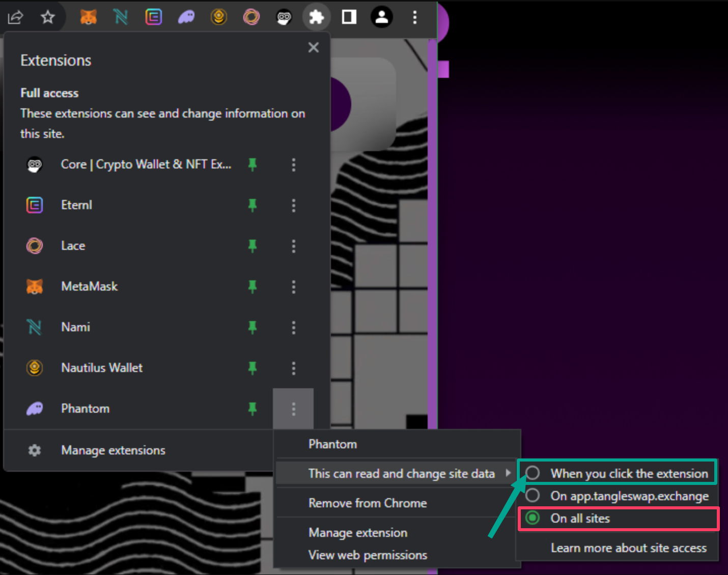Click the Phantom ghost icon in extensions list
The height and width of the screenshot is (575, 728).
tap(35, 409)
